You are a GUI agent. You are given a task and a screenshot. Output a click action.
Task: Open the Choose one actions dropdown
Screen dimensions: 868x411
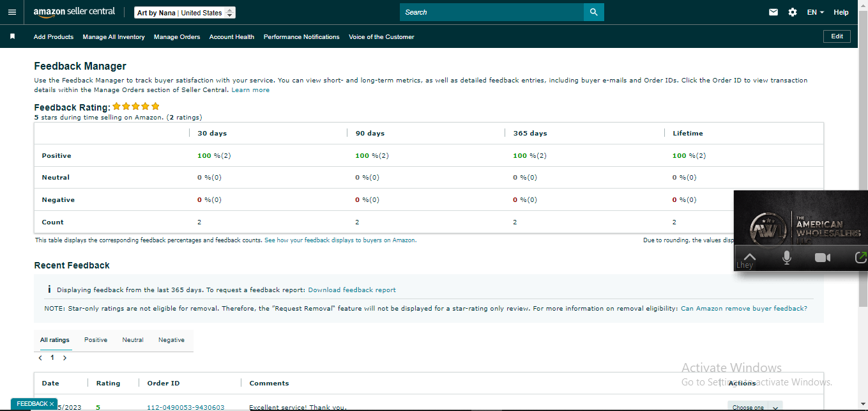755,407
